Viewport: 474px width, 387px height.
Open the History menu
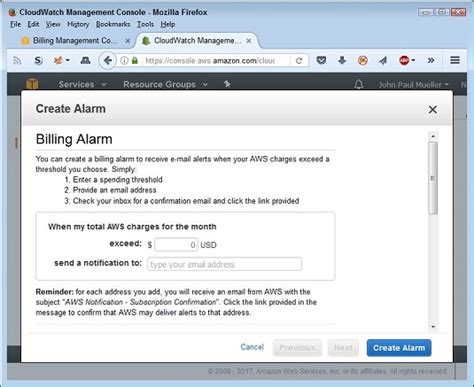78,24
